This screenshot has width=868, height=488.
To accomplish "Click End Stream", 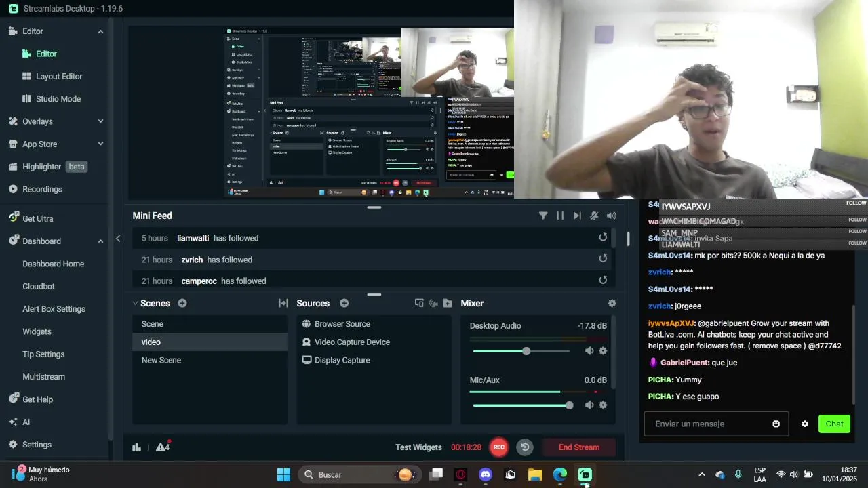I will (x=579, y=447).
